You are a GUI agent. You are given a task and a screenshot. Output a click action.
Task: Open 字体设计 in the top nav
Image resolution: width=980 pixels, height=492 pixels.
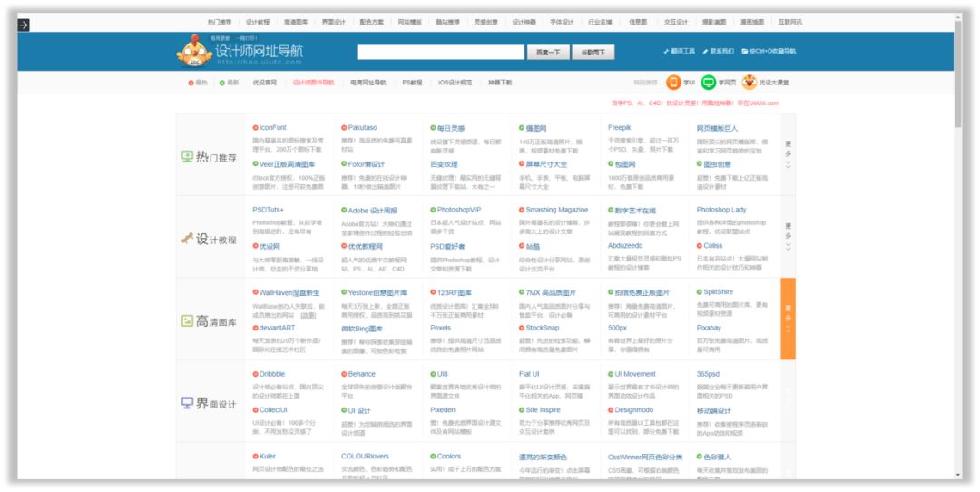tap(562, 22)
